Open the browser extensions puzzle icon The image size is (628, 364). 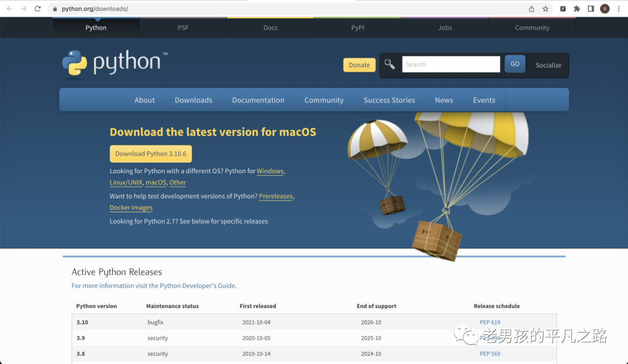[x=577, y=9]
